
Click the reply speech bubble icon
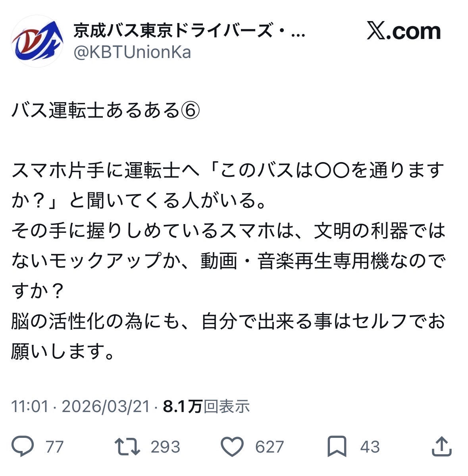tap(23, 446)
